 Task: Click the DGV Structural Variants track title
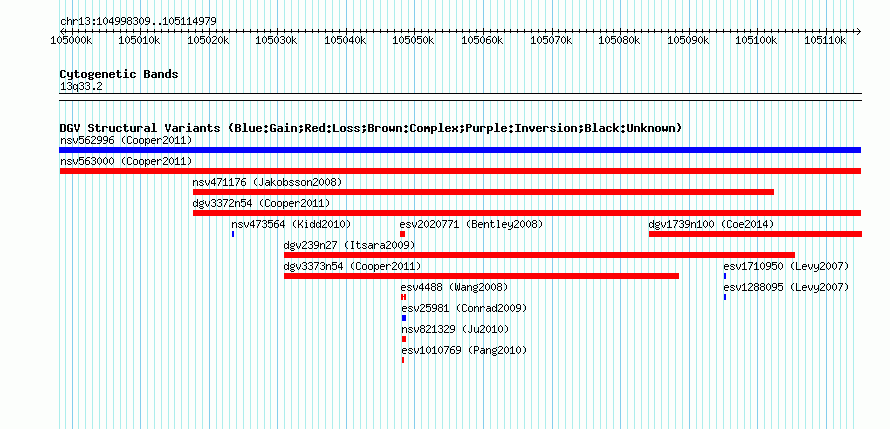click(x=371, y=128)
